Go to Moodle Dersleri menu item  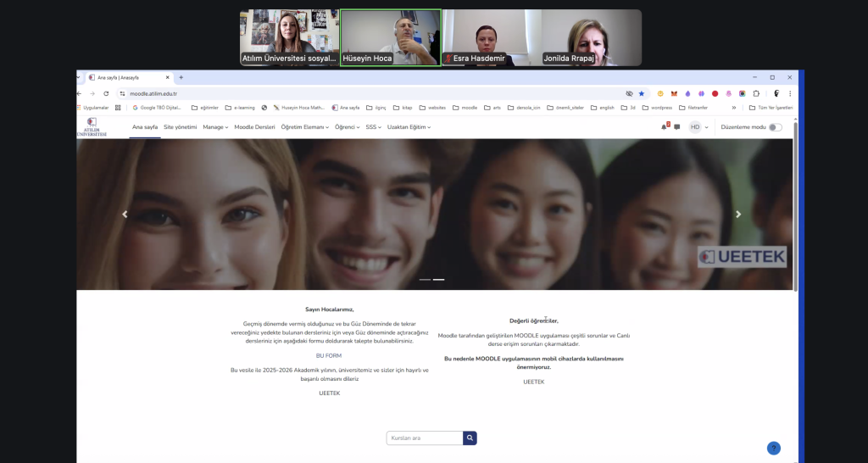pyautogui.click(x=254, y=127)
